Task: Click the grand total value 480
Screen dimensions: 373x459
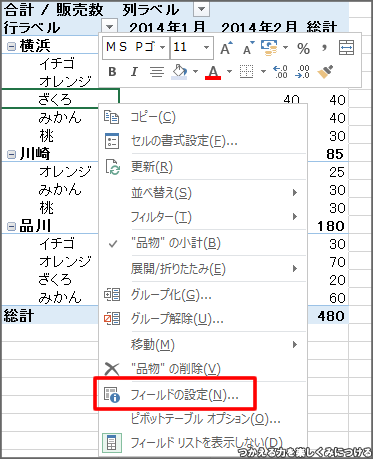Action: pyautogui.click(x=331, y=316)
